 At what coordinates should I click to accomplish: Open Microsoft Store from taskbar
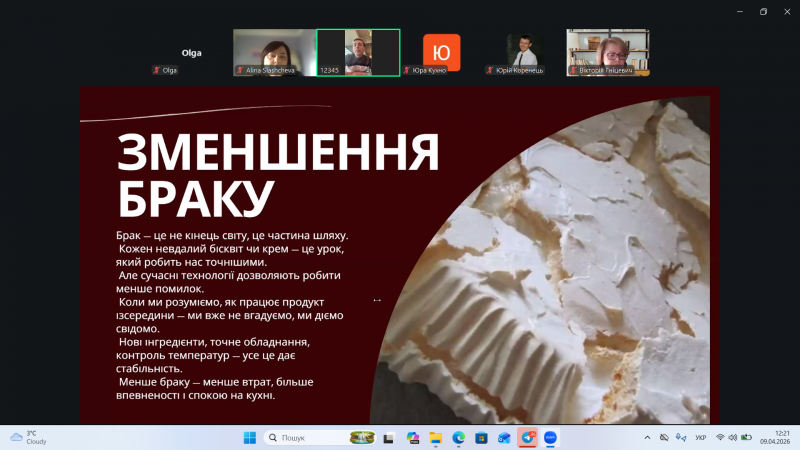481,438
